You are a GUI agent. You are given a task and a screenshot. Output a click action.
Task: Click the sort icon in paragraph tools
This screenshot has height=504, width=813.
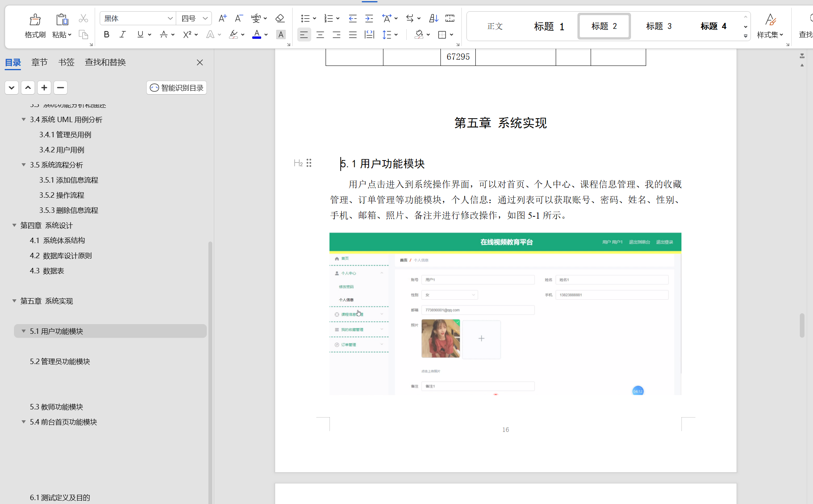coord(433,18)
